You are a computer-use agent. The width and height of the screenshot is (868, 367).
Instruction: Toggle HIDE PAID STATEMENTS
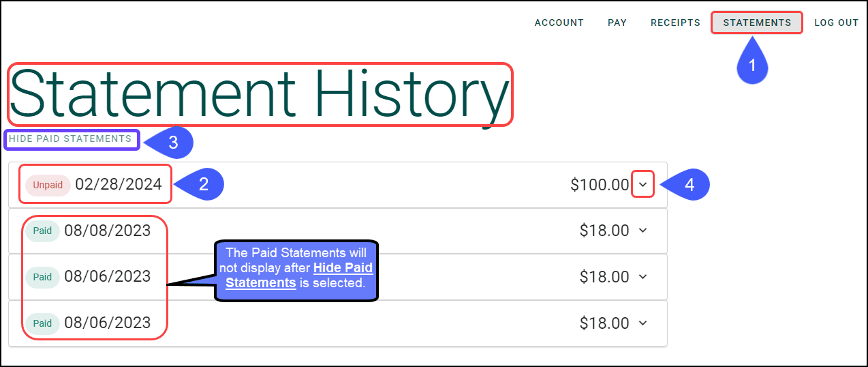point(70,138)
